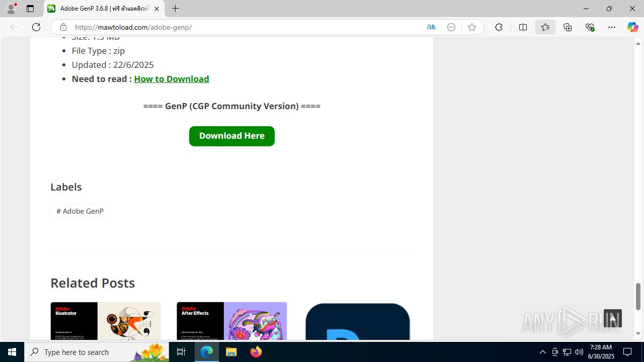The height and width of the screenshot is (362, 644).
Task: Open Edge Settings and more menu
Action: coord(612,27)
